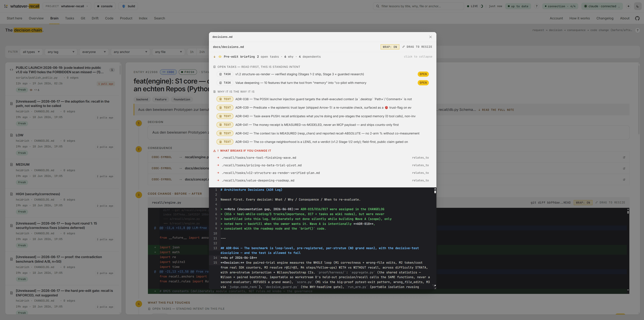Open the any tag filter dropdown

61,52
